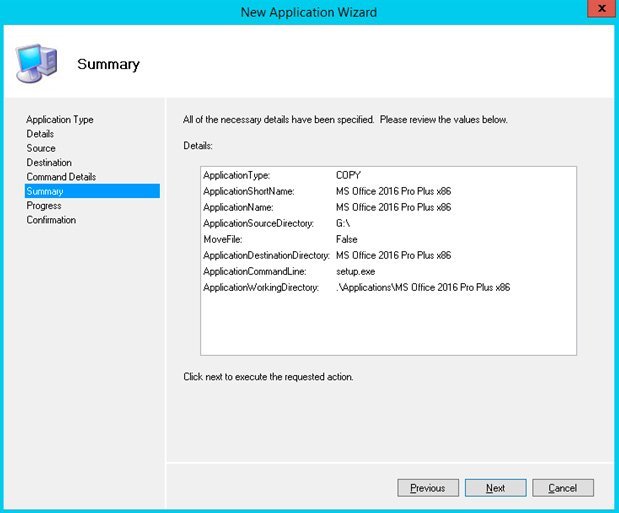
Task: Click the ApplicationDestinationDirectory label
Action: (x=266, y=256)
